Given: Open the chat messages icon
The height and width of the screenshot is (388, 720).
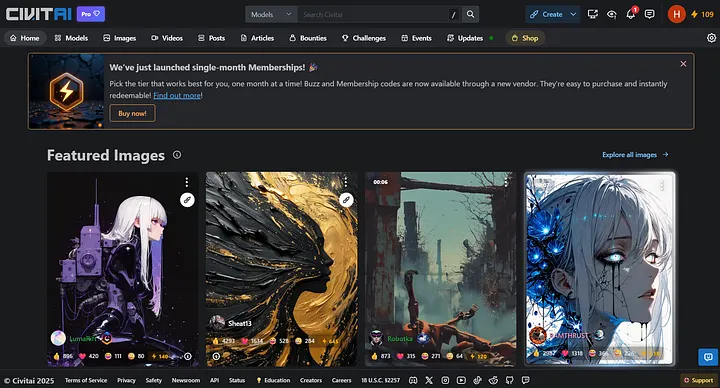Looking at the screenshot, I should tap(649, 14).
